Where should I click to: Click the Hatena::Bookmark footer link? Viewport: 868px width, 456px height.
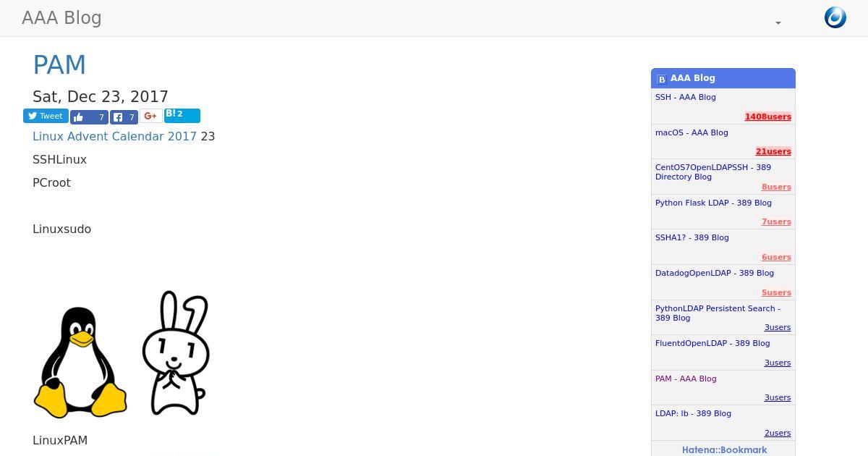coord(724,449)
